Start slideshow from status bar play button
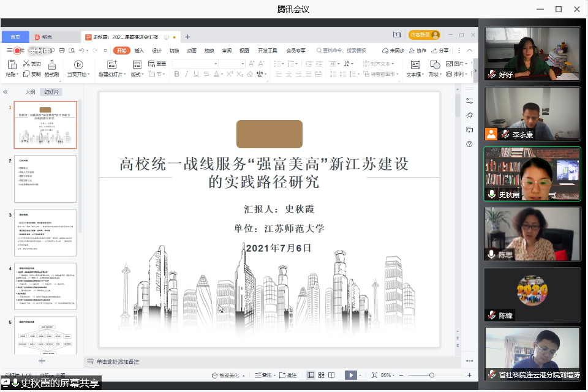The width and height of the screenshot is (588, 392). coord(350,375)
